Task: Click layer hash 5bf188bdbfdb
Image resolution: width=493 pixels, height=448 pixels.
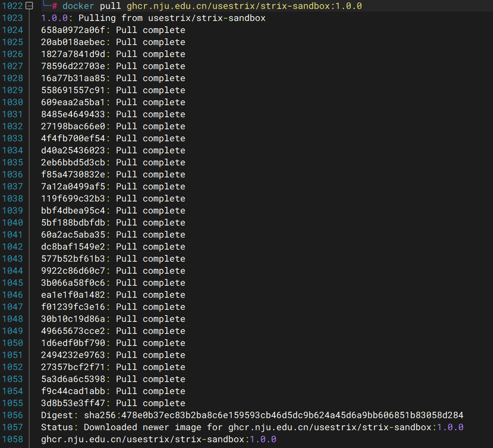Action: (x=73, y=222)
